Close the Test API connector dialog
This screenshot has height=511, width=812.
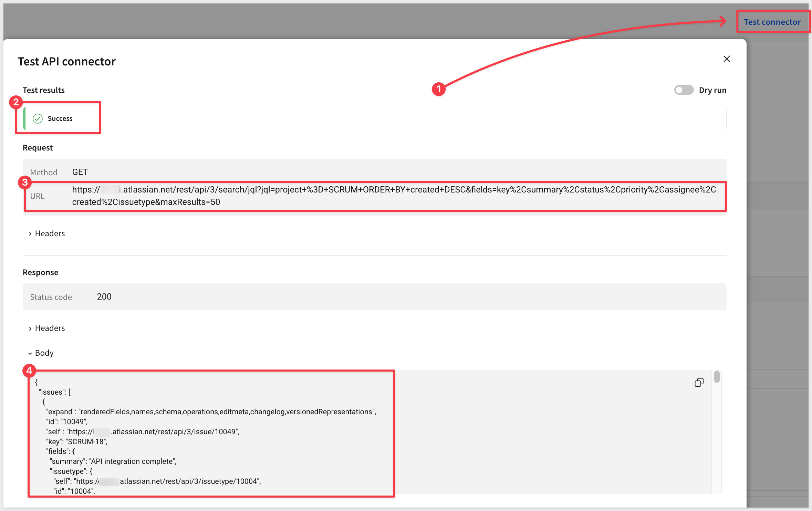727,59
